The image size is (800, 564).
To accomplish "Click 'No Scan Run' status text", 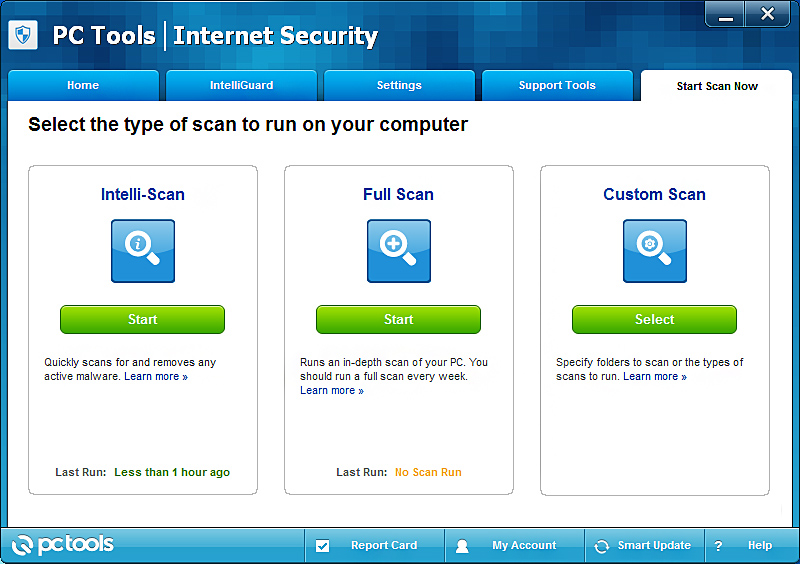I will click(x=428, y=472).
